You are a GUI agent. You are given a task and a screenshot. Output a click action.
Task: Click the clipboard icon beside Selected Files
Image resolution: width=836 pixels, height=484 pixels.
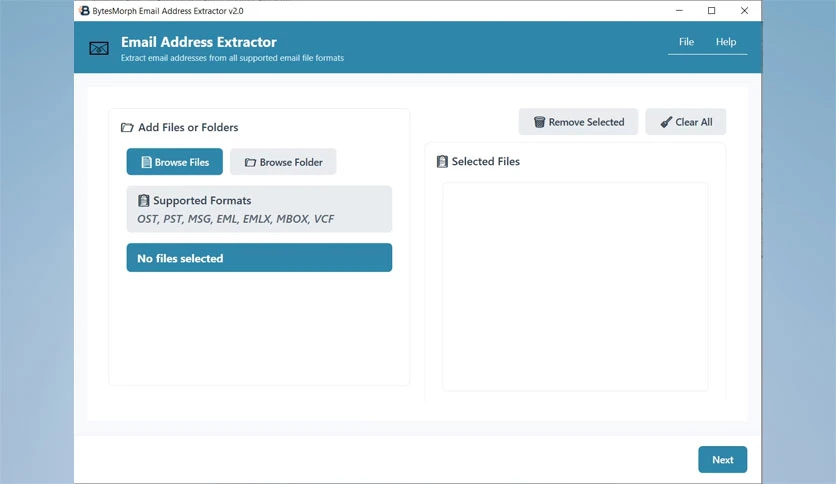click(442, 162)
